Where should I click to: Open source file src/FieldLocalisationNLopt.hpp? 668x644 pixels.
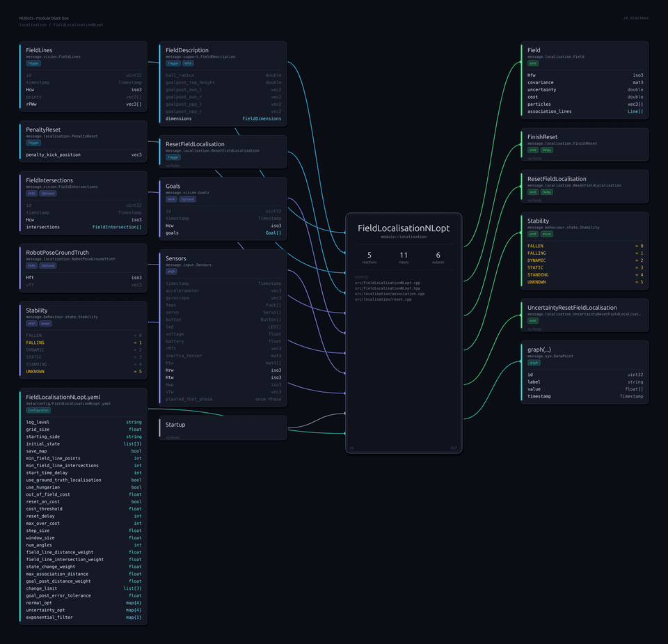pyautogui.click(x=388, y=288)
